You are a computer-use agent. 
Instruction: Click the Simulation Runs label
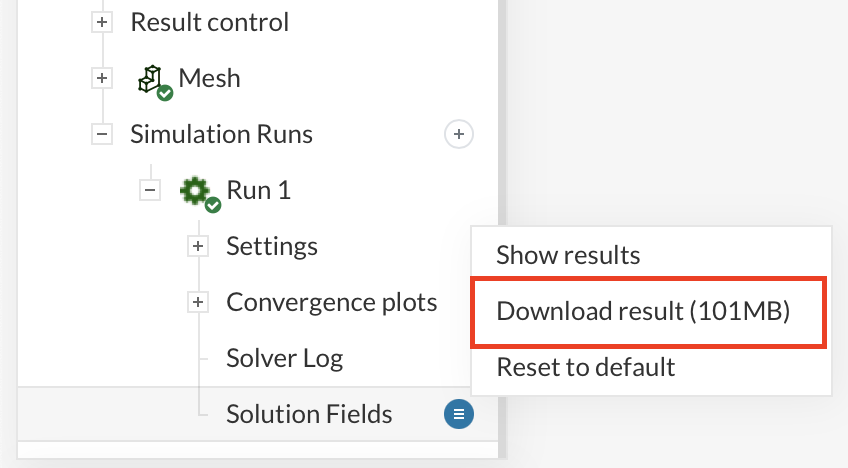[x=221, y=134]
